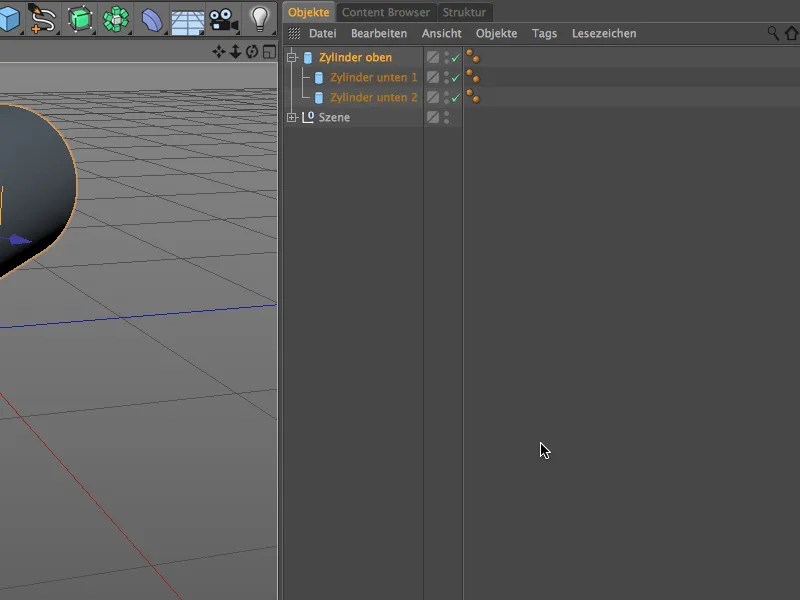
Task: Toggle layer box for Zylinder unten 2
Action: point(433,97)
